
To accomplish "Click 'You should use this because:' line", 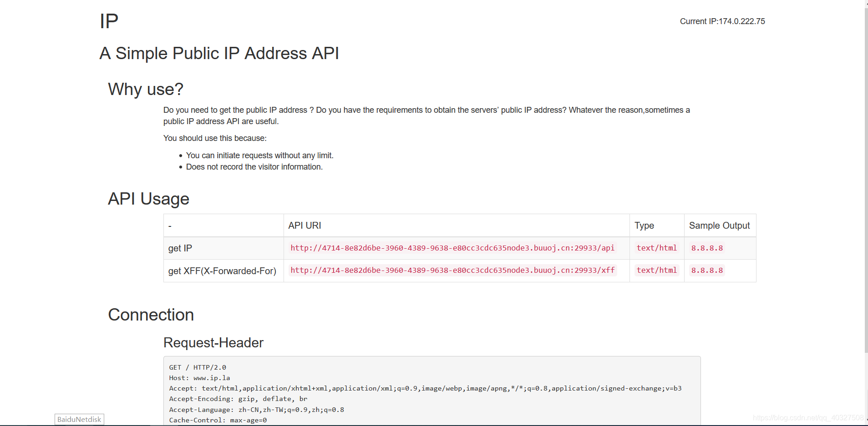I will click(215, 138).
